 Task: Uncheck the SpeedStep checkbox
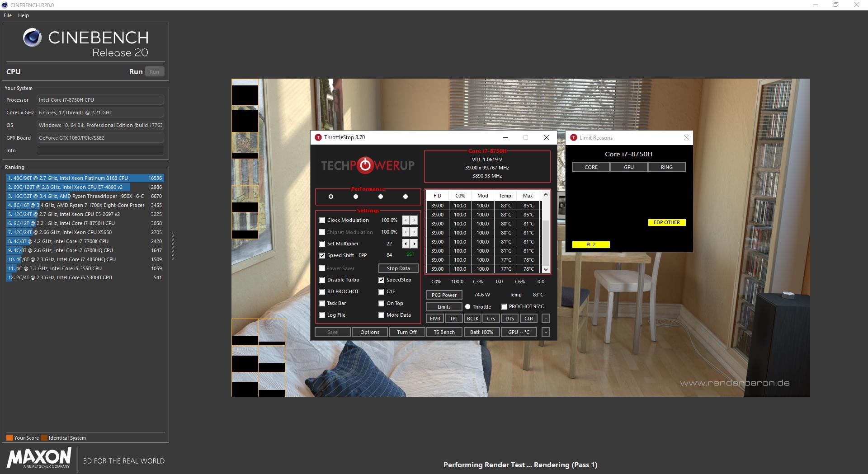click(382, 280)
